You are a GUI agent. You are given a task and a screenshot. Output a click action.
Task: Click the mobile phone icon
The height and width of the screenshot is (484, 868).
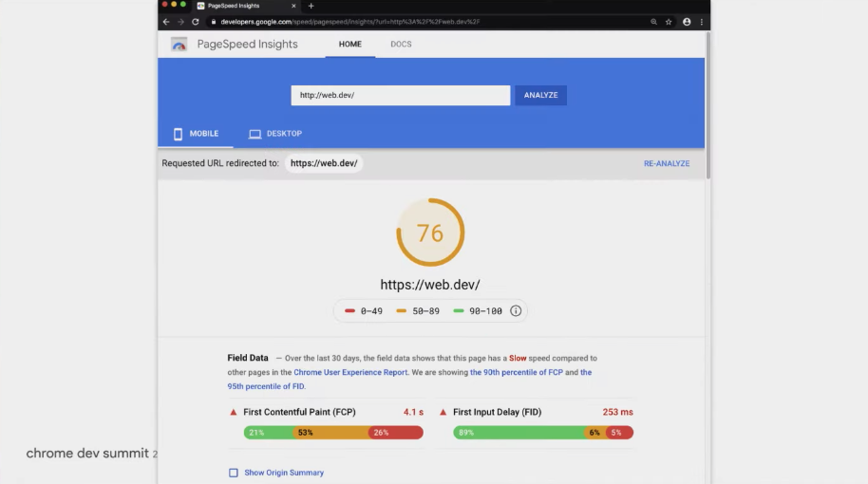tap(178, 134)
